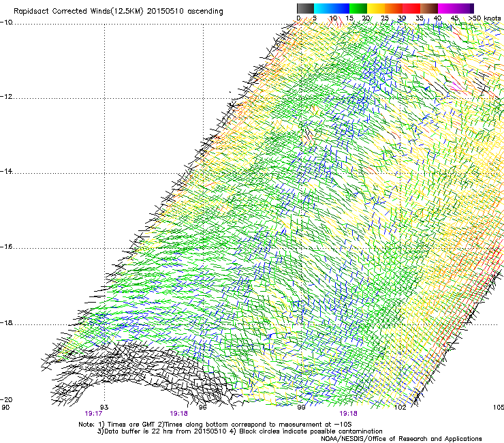The height and width of the screenshot is (443, 504).
Task: Click the '35' speed legend label
Action: (x=420, y=18)
